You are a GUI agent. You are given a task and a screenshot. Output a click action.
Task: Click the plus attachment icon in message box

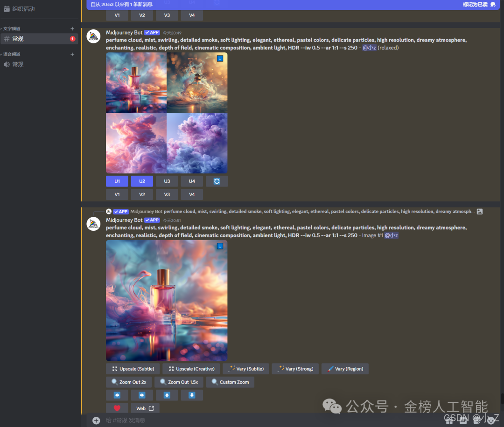[96, 420]
